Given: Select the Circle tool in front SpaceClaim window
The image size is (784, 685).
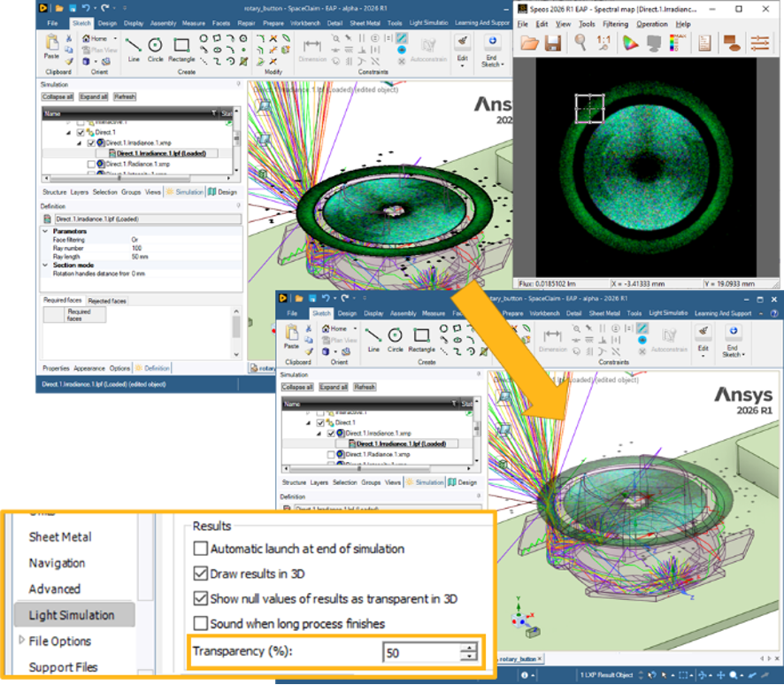Looking at the screenshot, I should (x=395, y=339).
